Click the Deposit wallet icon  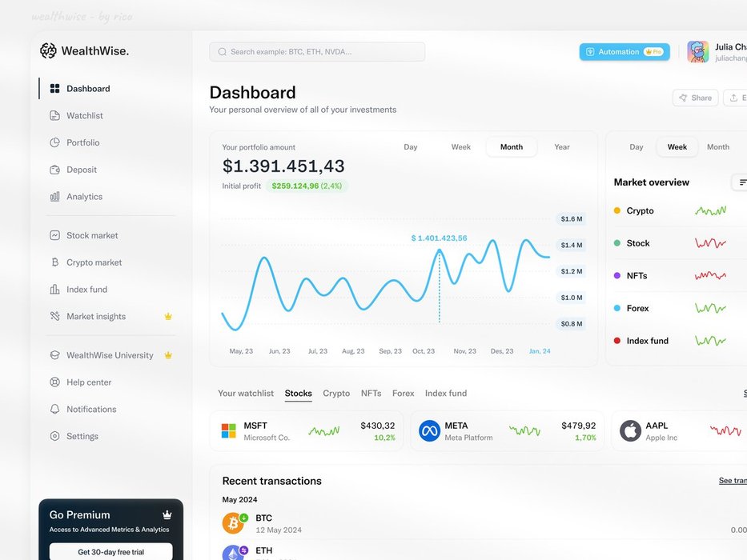54,170
